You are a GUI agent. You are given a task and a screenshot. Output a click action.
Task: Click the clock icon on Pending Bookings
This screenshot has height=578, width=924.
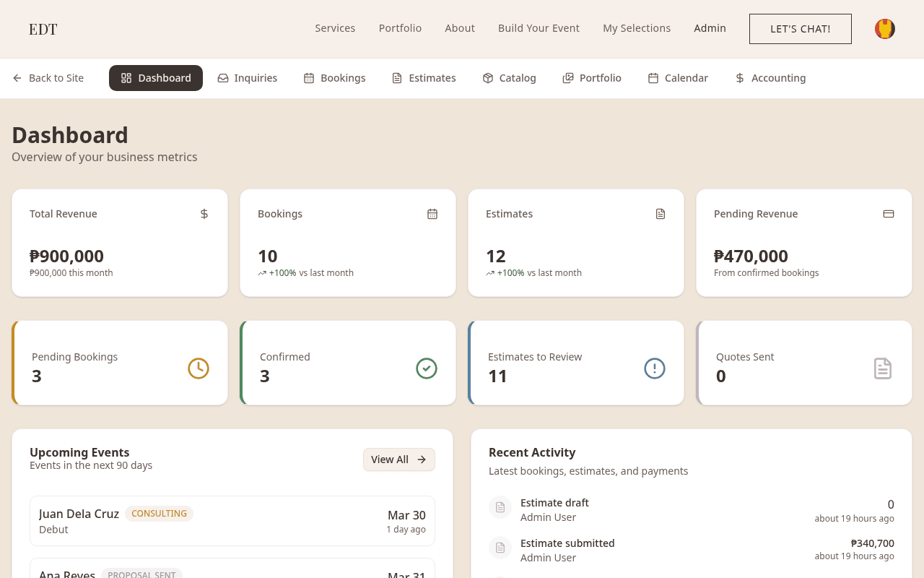(x=199, y=368)
